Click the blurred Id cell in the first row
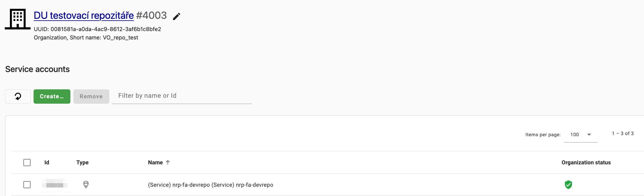 click(x=55, y=185)
